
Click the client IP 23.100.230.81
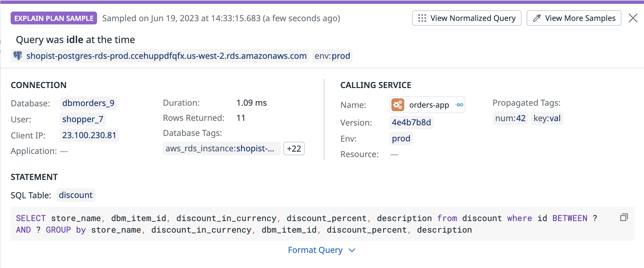click(x=89, y=135)
